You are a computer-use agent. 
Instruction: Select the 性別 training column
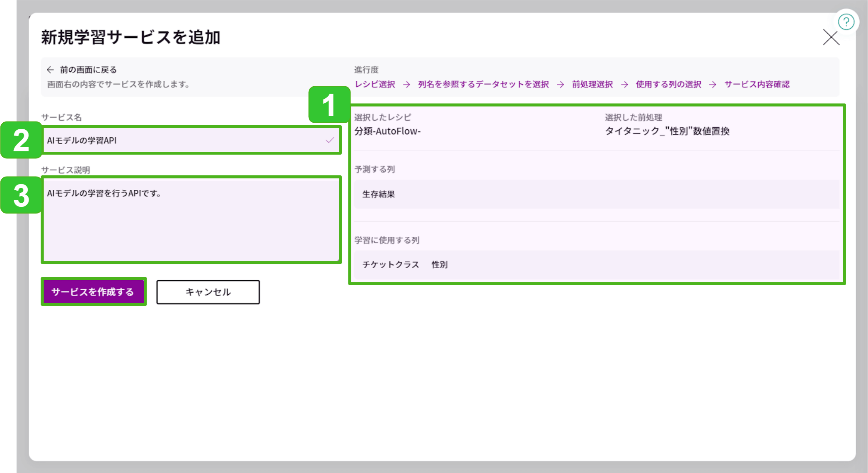point(439,264)
